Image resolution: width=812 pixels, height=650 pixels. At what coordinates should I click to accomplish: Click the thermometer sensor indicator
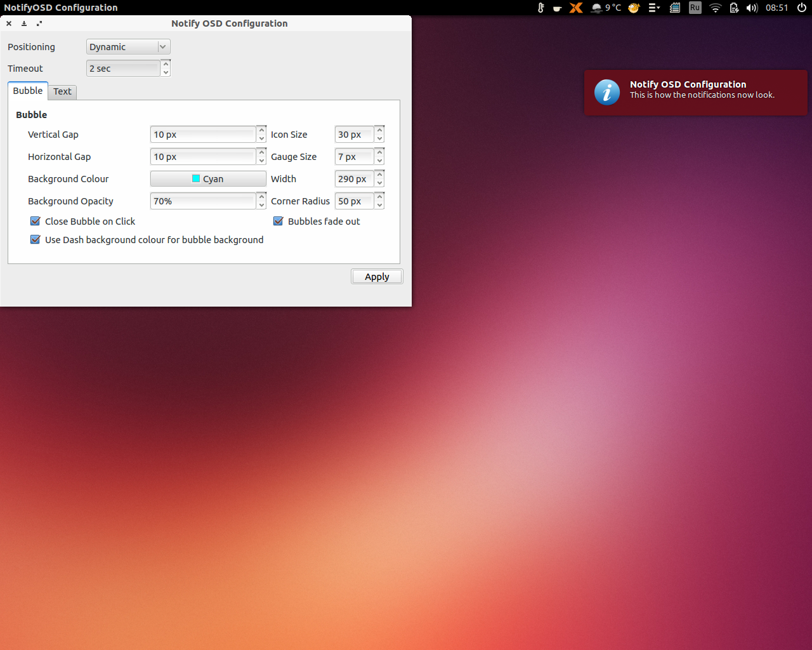[540, 8]
